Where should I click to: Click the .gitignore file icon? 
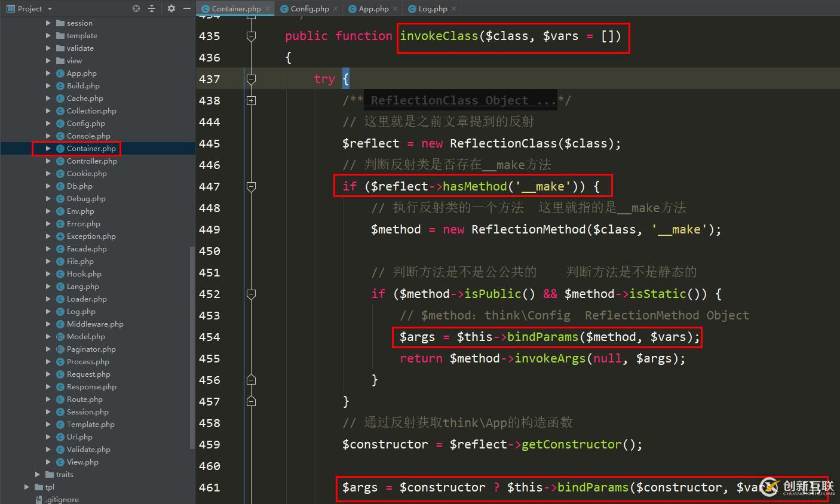pos(38,499)
